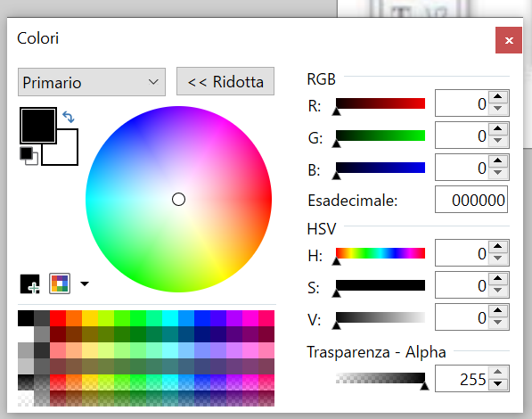This screenshot has height=419, width=532.
Task: Decrease the G value spinner down arrow
Action: (498, 141)
